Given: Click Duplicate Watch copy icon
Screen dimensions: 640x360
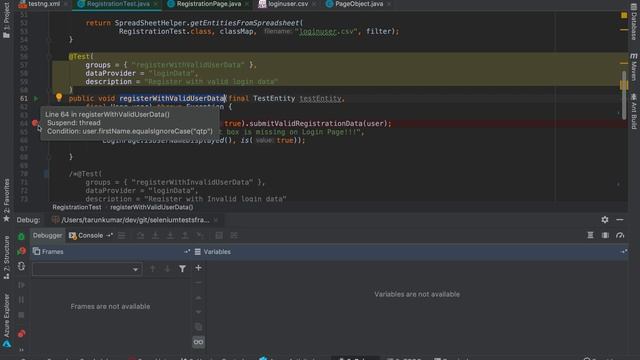Looking at the screenshot, I should [198, 327].
